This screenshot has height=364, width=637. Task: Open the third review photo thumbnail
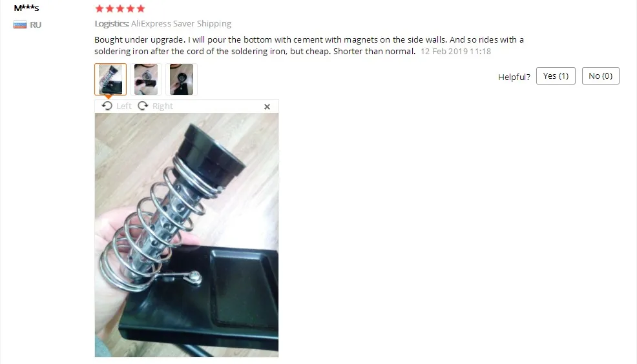click(181, 79)
